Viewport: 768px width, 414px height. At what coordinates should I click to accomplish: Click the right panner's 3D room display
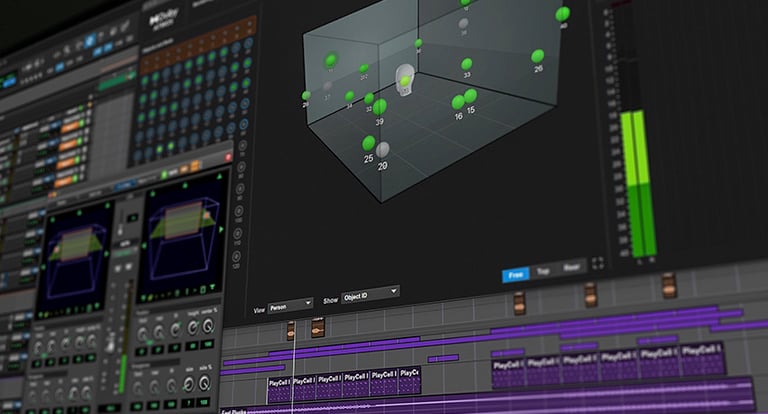coord(184,235)
